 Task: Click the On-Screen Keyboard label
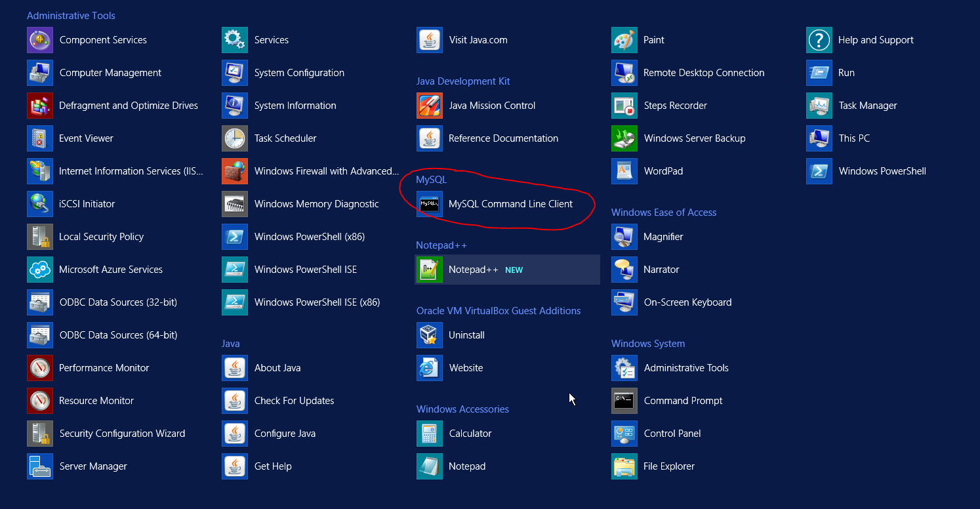687,302
